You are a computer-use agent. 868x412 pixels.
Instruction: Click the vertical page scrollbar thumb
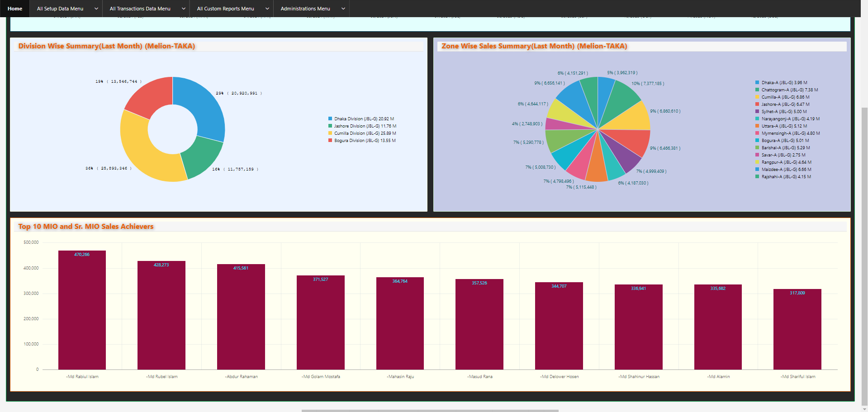click(864, 256)
